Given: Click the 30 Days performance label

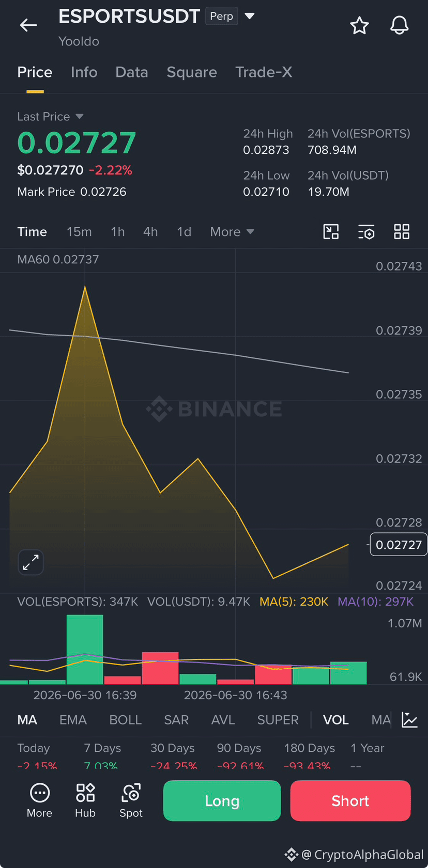Looking at the screenshot, I should click(x=173, y=748).
